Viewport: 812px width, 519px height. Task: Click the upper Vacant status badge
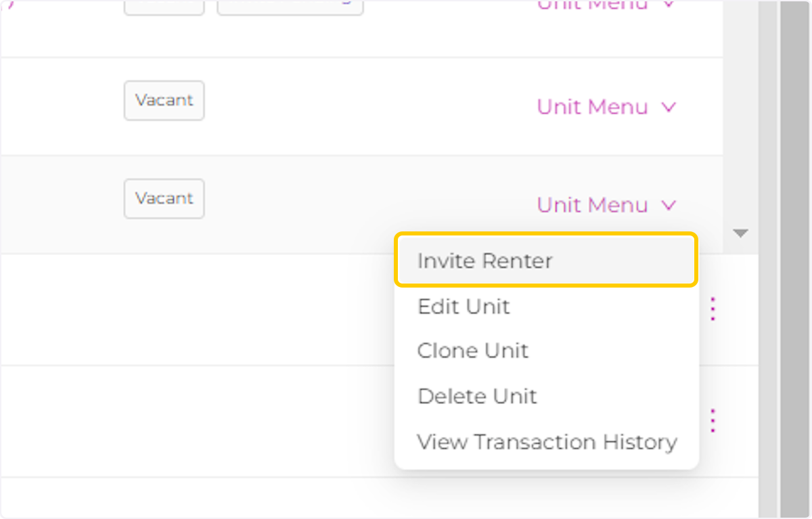pos(164,100)
